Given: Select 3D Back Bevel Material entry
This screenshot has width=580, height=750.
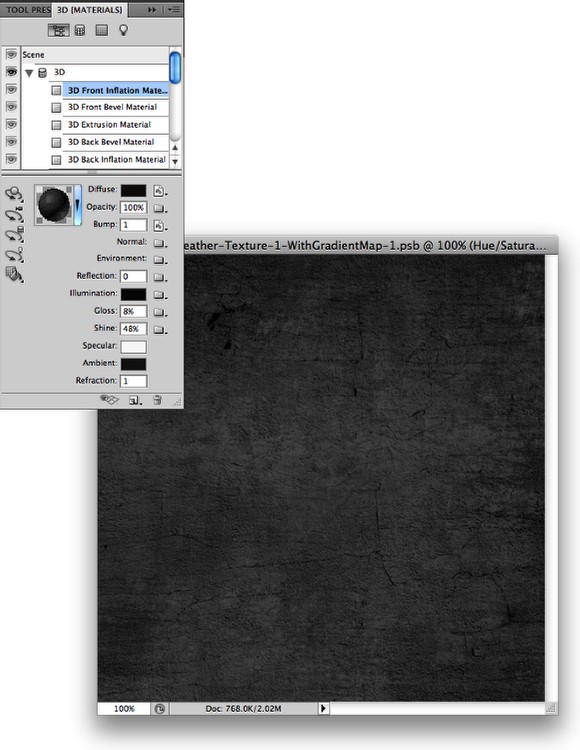Looking at the screenshot, I should coord(109,142).
